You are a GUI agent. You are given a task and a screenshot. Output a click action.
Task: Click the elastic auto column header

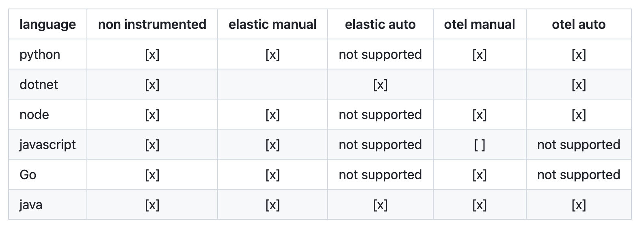click(x=380, y=24)
